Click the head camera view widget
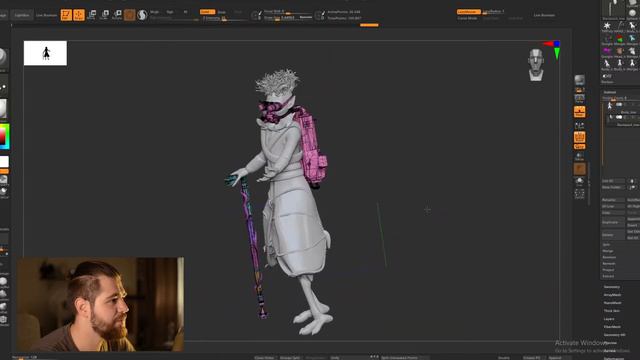Viewport: 640px width, 360px height. 536,64
